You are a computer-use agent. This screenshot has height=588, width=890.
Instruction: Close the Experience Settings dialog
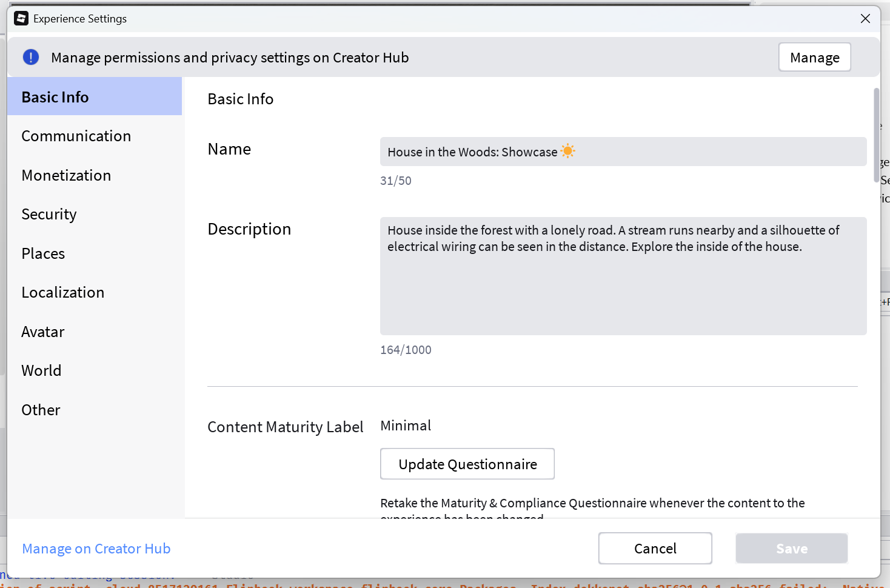(x=865, y=19)
